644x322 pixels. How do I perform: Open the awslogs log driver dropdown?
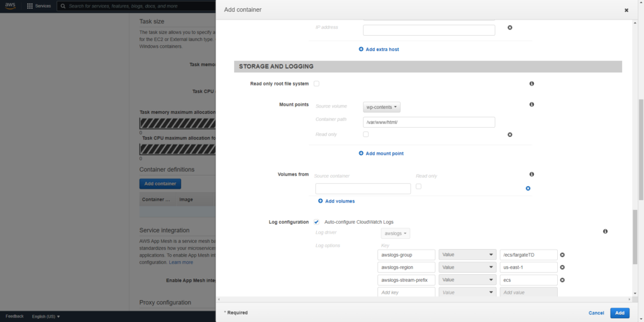396,234
